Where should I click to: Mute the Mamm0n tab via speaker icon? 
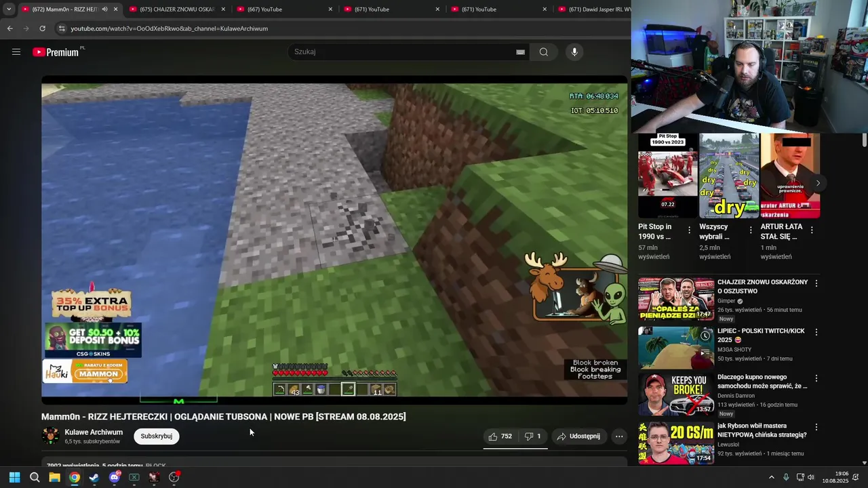pyautogui.click(x=104, y=9)
